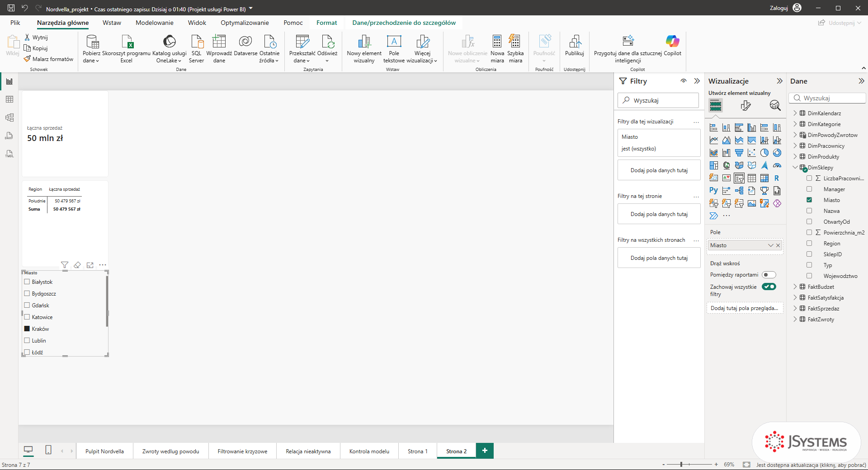Click the Udostępnij share button
This screenshot has height=470, width=868.
pyautogui.click(x=840, y=23)
